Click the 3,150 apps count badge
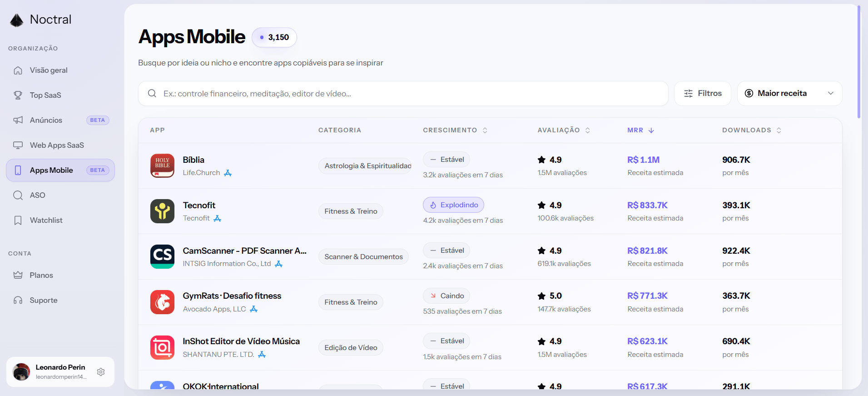The width and height of the screenshot is (868, 396). coord(274,37)
